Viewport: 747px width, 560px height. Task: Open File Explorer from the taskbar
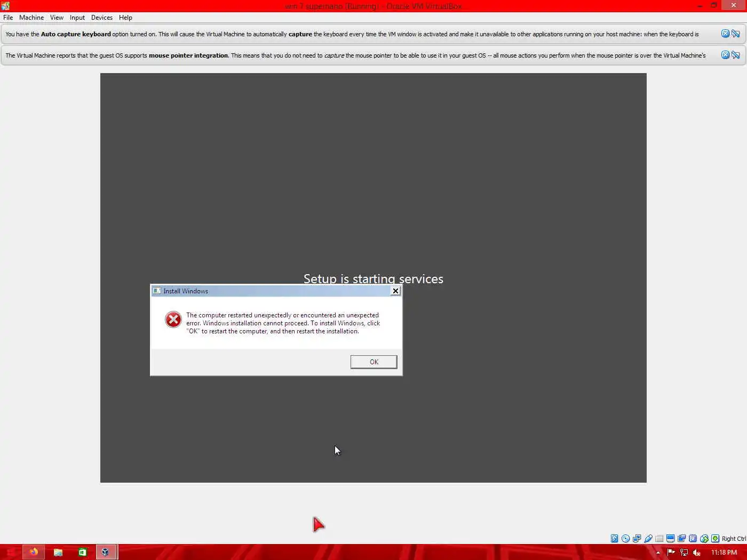pyautogui.click(x=58, y=552)
